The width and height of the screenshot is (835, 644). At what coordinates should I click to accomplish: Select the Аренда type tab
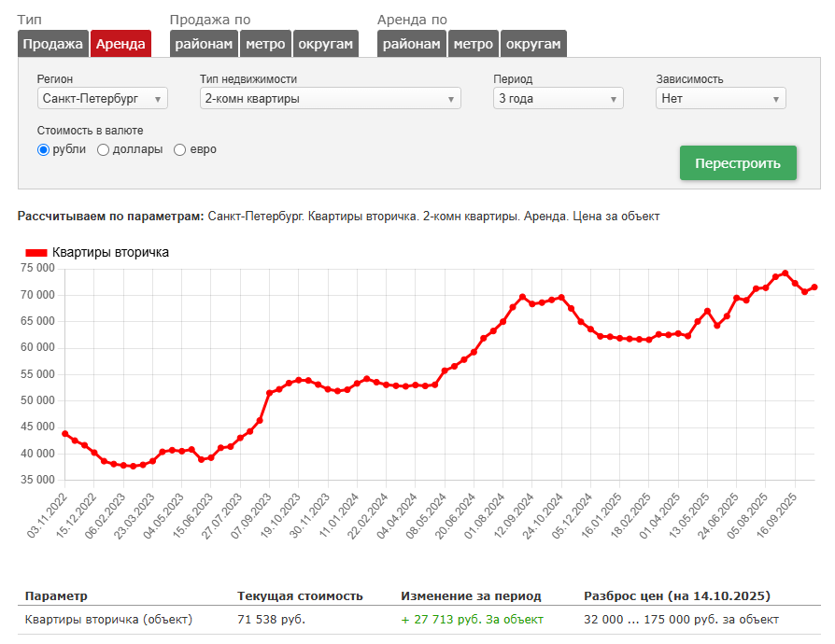pos(120,44)
